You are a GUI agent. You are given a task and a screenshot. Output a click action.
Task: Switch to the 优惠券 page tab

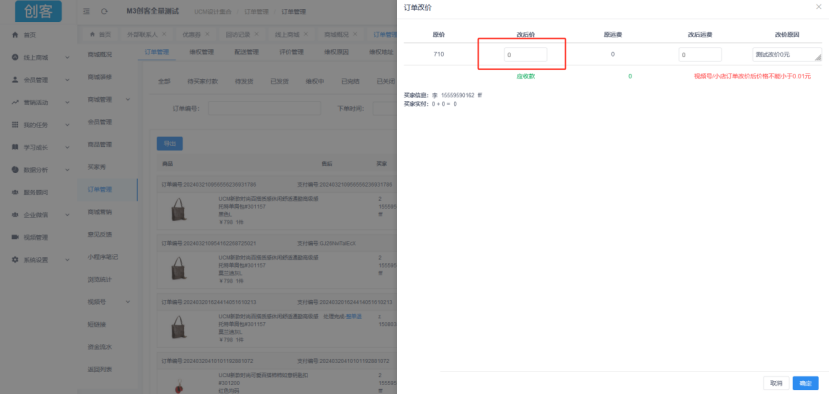click(x=191, y=34)
